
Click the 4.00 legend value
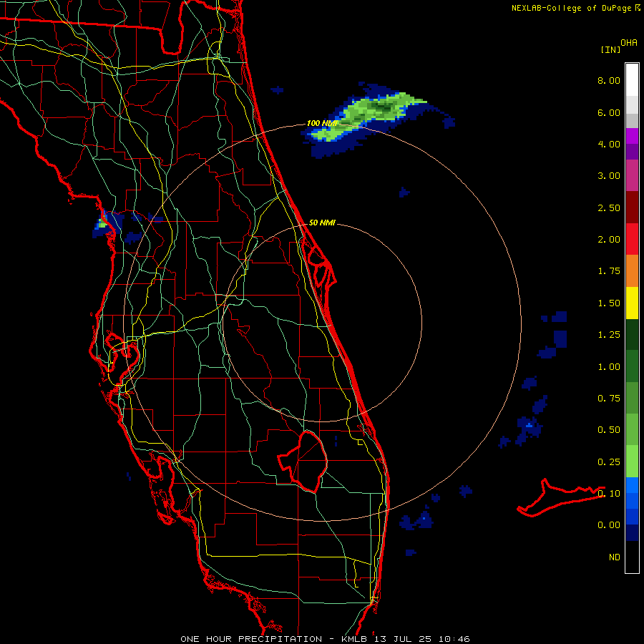[609, 144]
